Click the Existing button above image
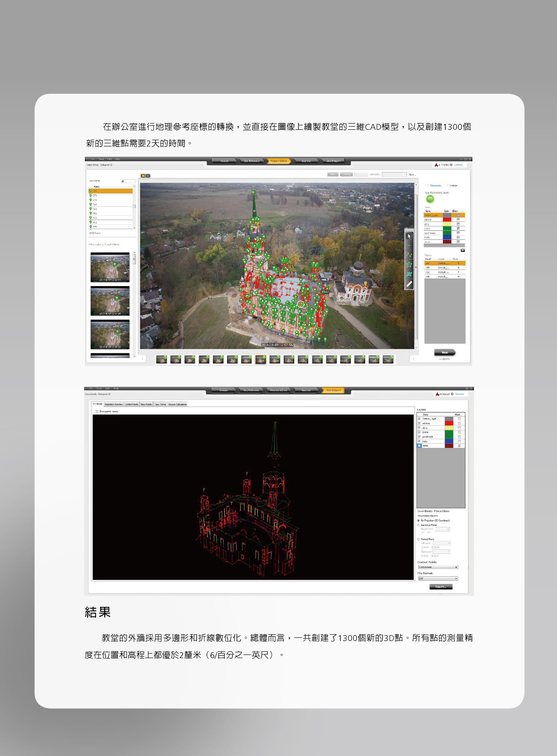 (x=346, y=174)
